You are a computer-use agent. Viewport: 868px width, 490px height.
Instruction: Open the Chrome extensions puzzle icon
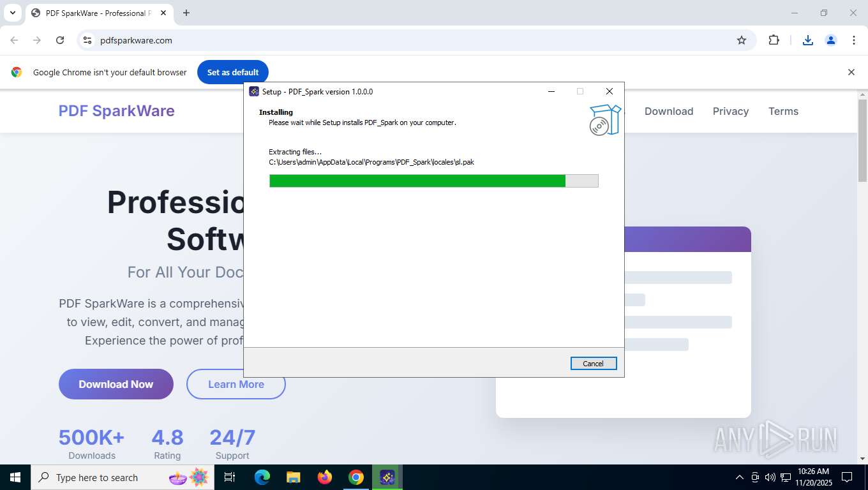(774, 40)
